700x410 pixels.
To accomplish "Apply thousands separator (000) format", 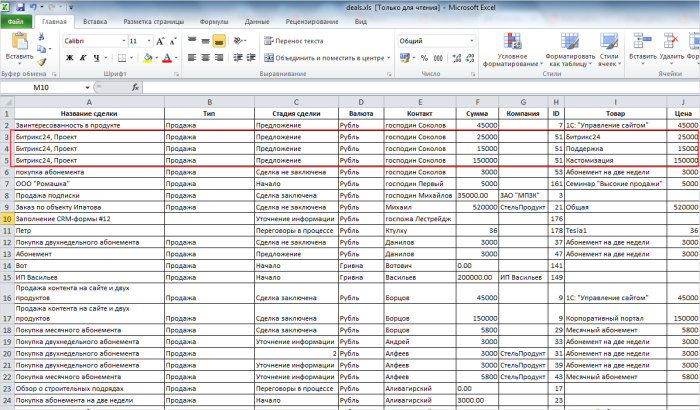I will click(x=438, y=58).
